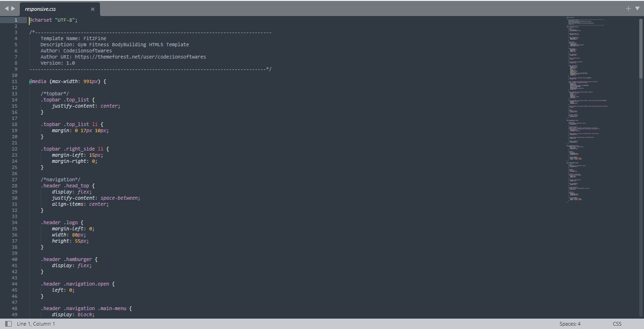The image size is (644, 329).
Task: Click the Author: Codezionsoftwares line
Action: pos(76,51)
